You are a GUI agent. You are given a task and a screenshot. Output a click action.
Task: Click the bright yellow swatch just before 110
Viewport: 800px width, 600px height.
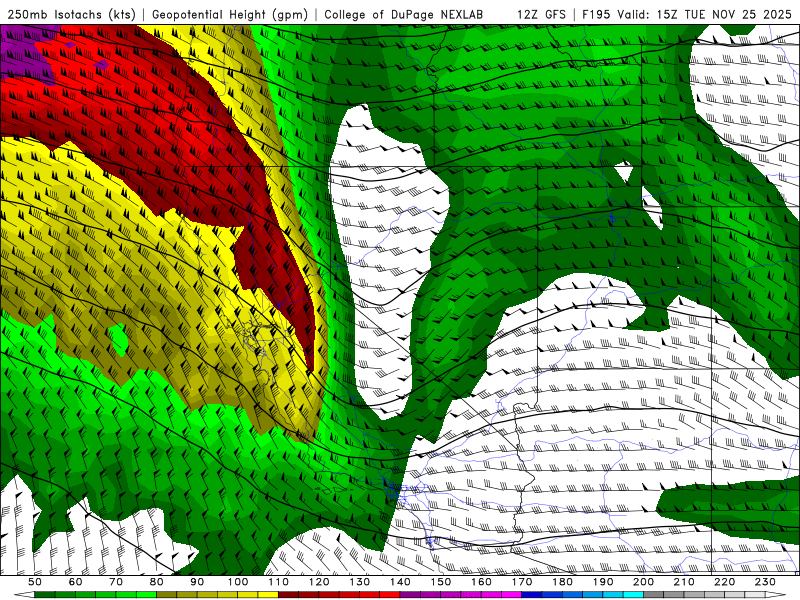pyautogui.click(x=268, y=594)
